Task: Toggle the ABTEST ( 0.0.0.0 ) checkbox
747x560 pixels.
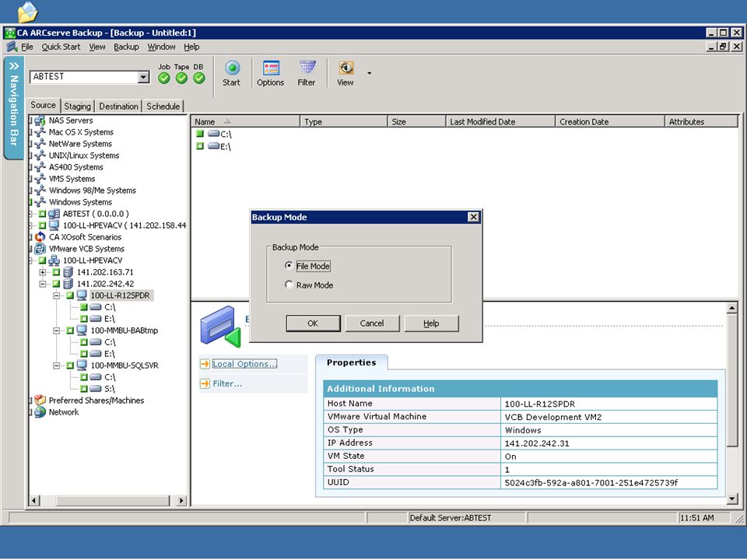Action: tap(42, 214)
